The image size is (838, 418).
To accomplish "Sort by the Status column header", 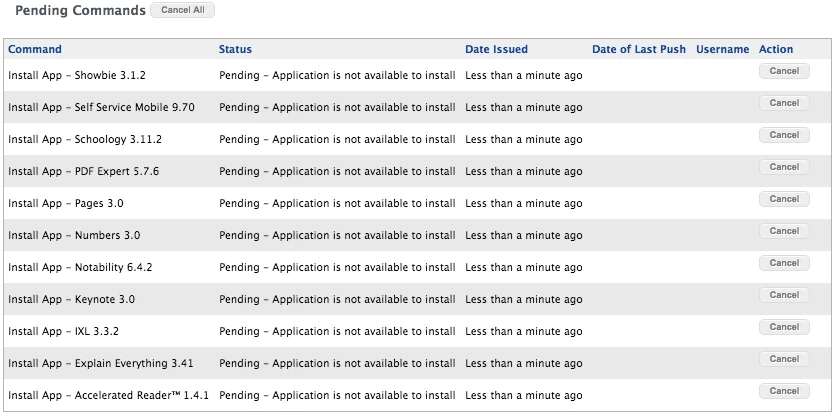I will (x=235, y=49).
